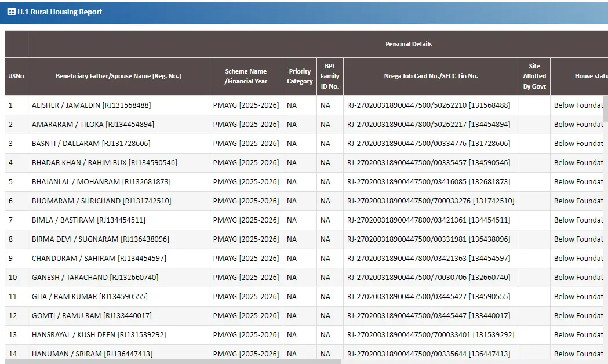Select the ALISHER / JAMALDIN beneficiary row
The height and width of the screenshot is (364, 608).
[x=91, y=105]
